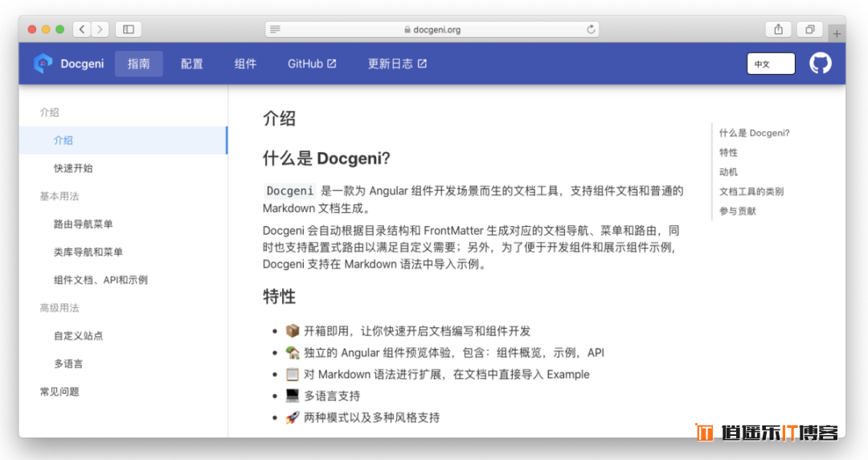This screenshot has width=868, height=460.
Task: Click the 介绍 page title heading
Action: tap(279, 118)
